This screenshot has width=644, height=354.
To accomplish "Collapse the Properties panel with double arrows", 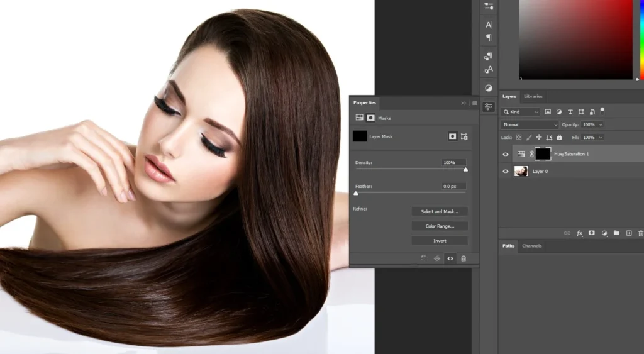I will (464, 103).
